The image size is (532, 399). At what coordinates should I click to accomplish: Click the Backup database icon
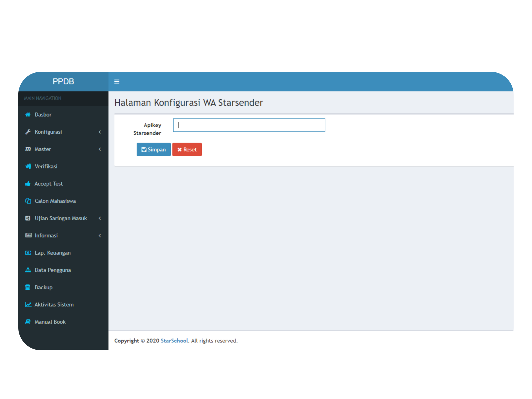(28, 287)
